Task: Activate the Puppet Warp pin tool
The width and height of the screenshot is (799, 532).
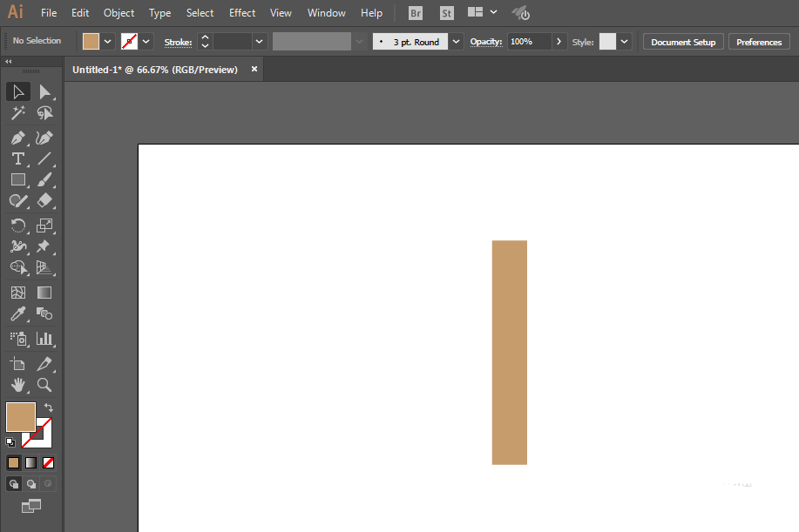Action: click(x=44, y=246)
